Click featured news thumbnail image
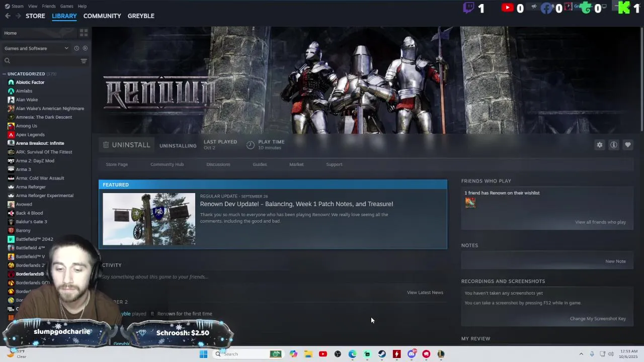This screenshot has height=362, width=644. click(149, 219)
